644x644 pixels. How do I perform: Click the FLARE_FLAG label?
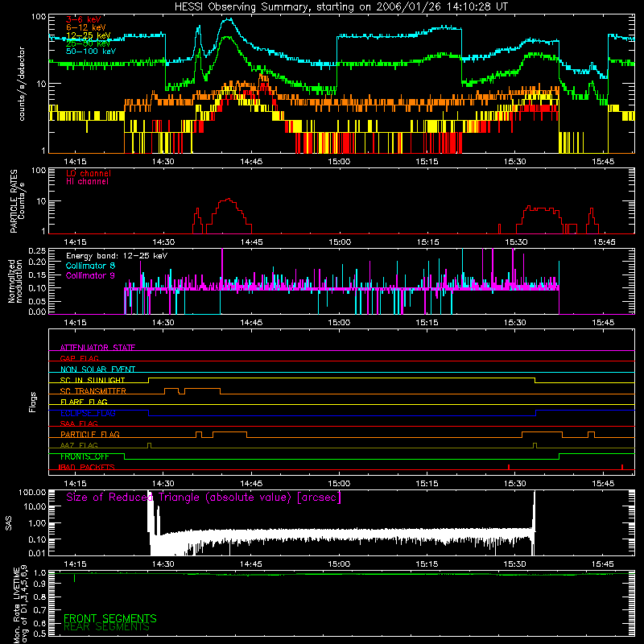click(84, 402)
